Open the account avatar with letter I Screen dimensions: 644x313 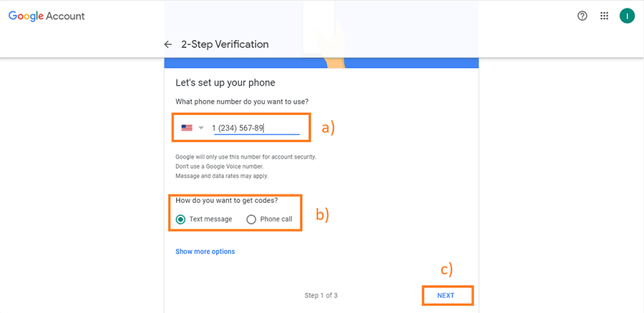(x=627, y=16)
